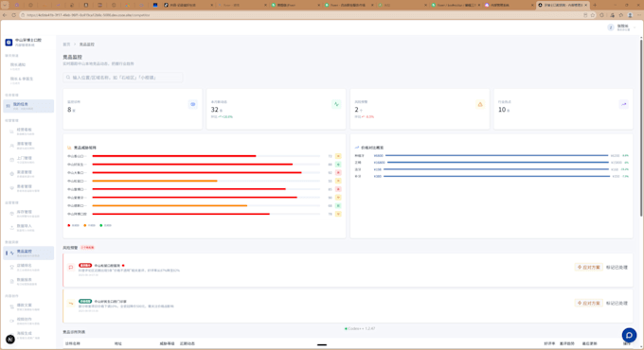
Task: Click the orange trend icon on second alert
Action: (71, 304)
